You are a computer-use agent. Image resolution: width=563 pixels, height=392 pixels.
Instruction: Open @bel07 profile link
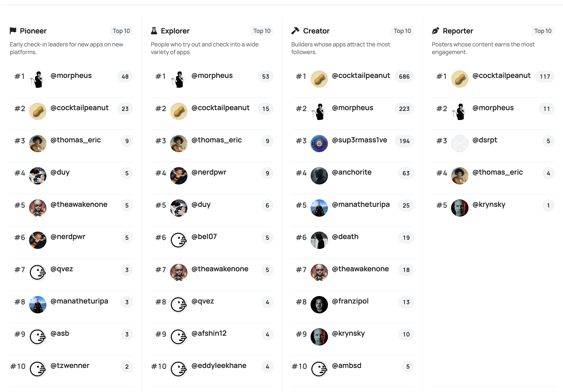coord(204,237)
